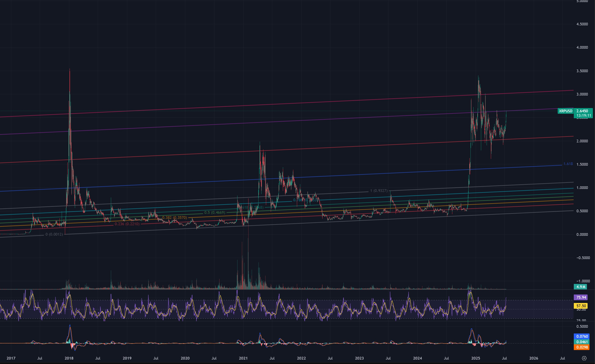Click 2023 on the time axis
This screenshot has height=364, width=595.
[359, 358]
